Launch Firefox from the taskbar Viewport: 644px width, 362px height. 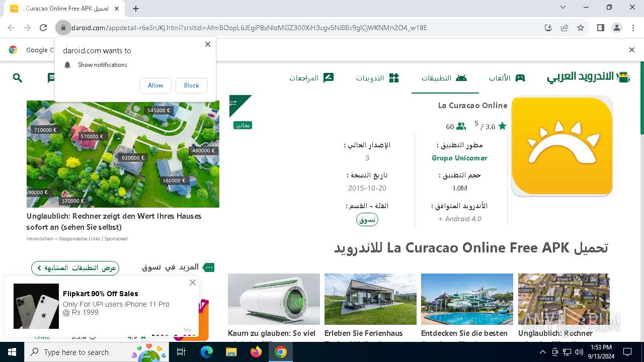256,352
